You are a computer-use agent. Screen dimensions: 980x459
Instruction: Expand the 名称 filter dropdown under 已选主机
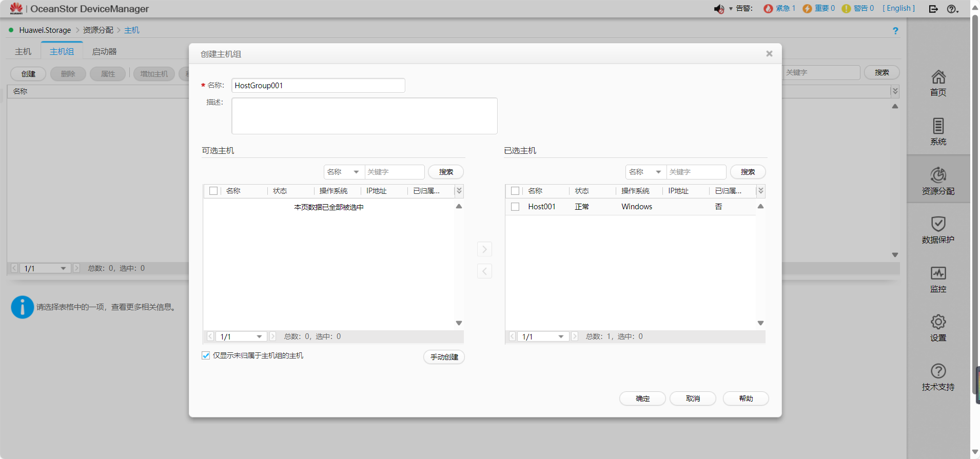tap(645, 172)
